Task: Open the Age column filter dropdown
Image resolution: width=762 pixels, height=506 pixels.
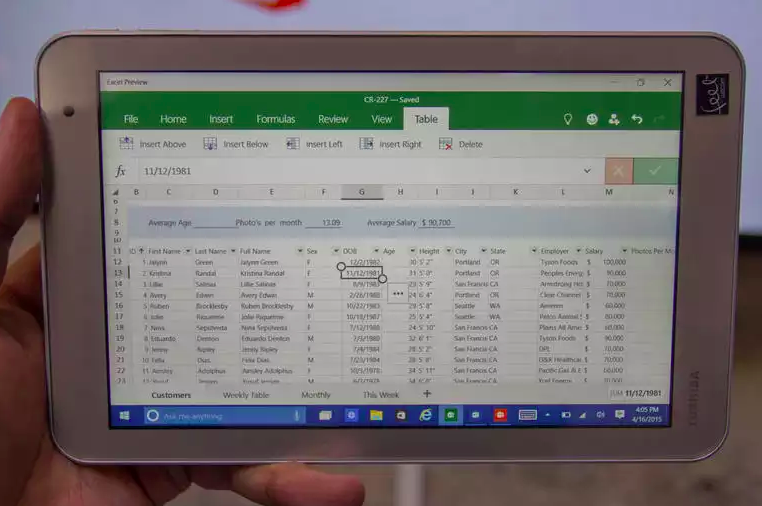Action: pyautogui.click(x=413, y=251)
